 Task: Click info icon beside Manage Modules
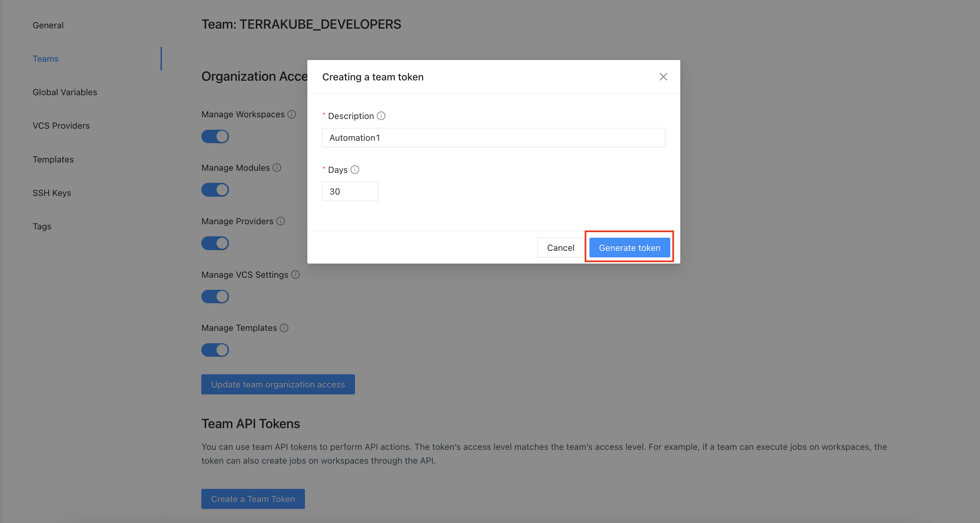pyautogui.click(x=277, y=168)
